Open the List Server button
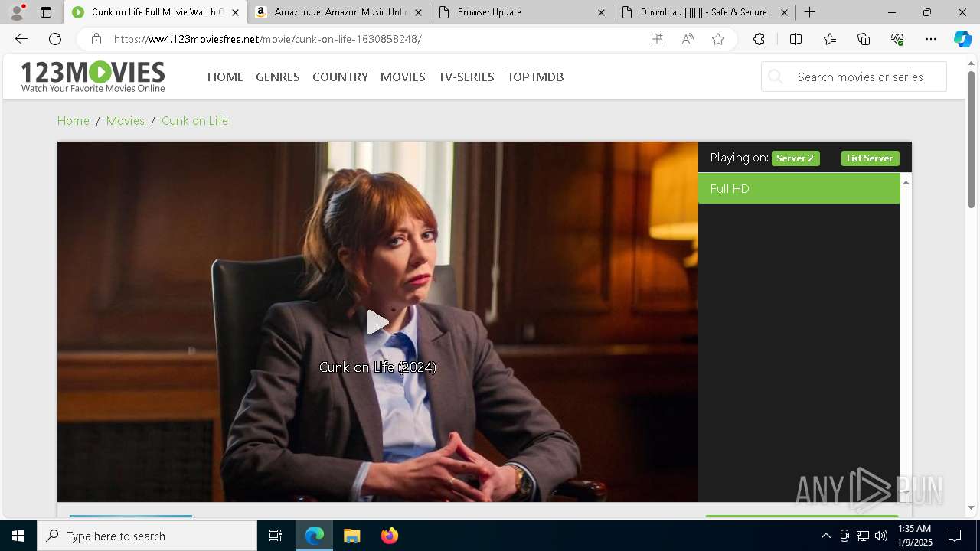 pyautogui.click(x=870, y=158)
